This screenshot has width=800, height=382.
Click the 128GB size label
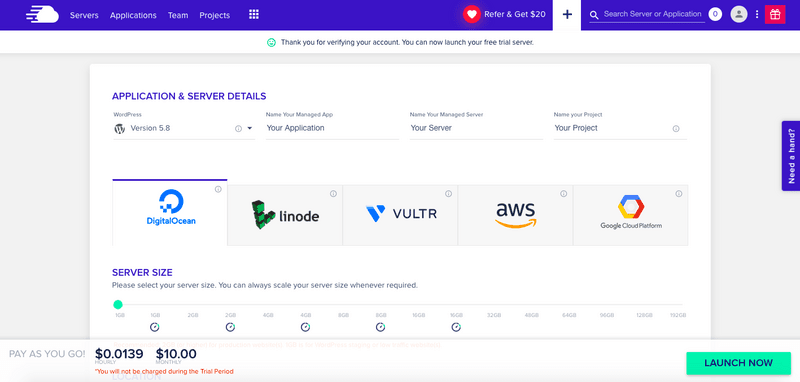(644, 315)
